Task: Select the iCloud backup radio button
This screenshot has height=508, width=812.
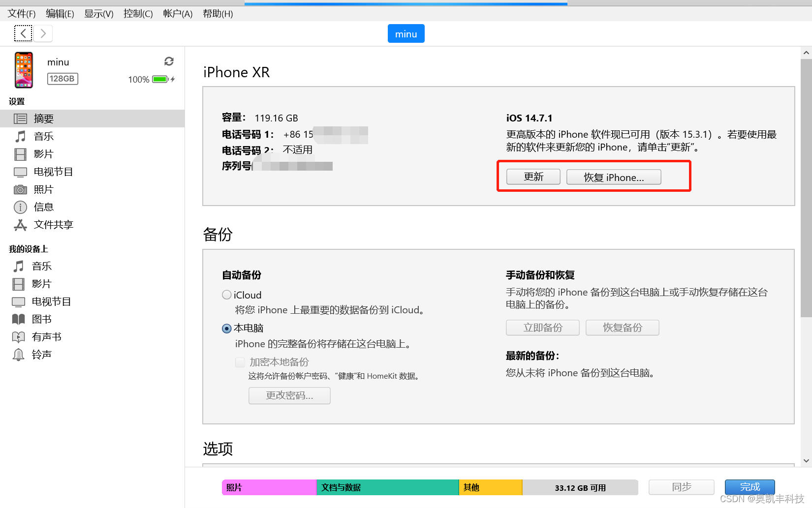Action: (226, 295)
